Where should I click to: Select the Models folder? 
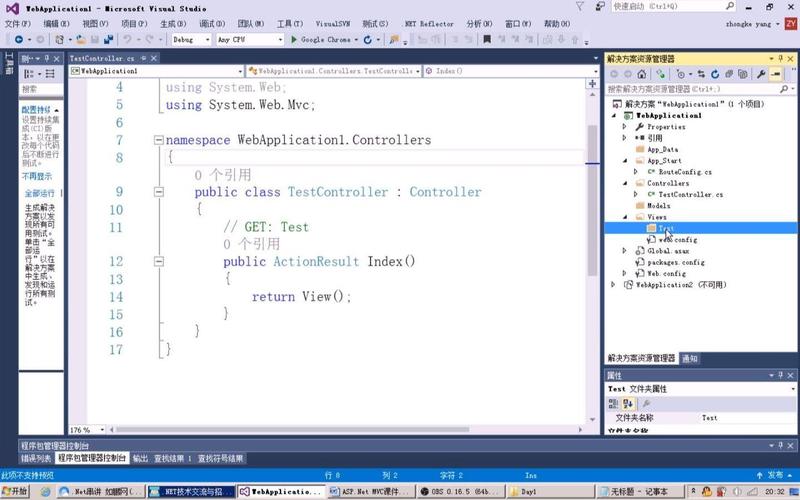coord(658,206)
